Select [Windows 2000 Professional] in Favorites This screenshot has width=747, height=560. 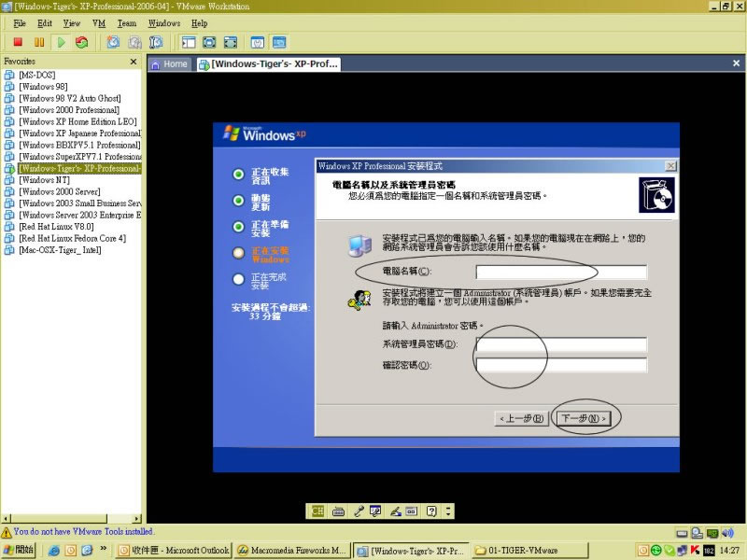(x=69, y=110)
